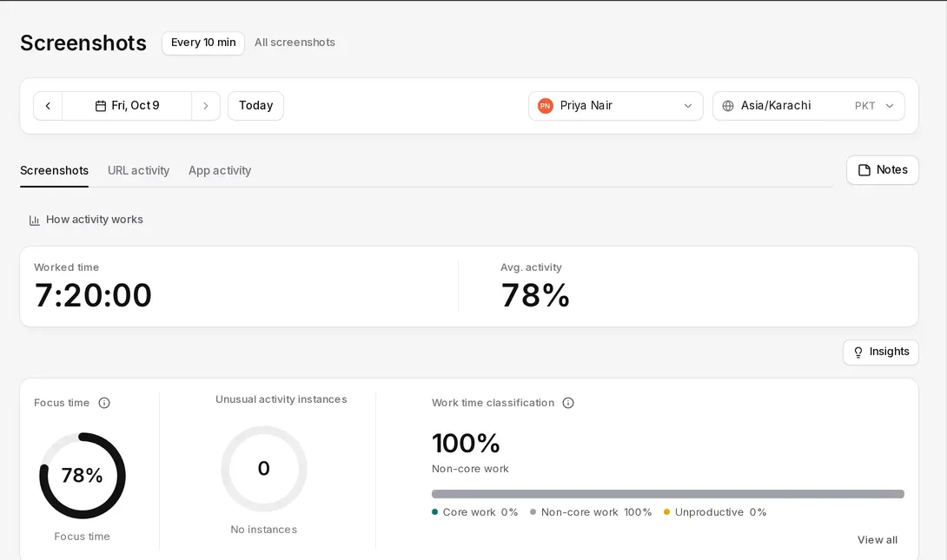Click the Worked time value 7:20:00

pyautogui.click(x=93, y=296)
